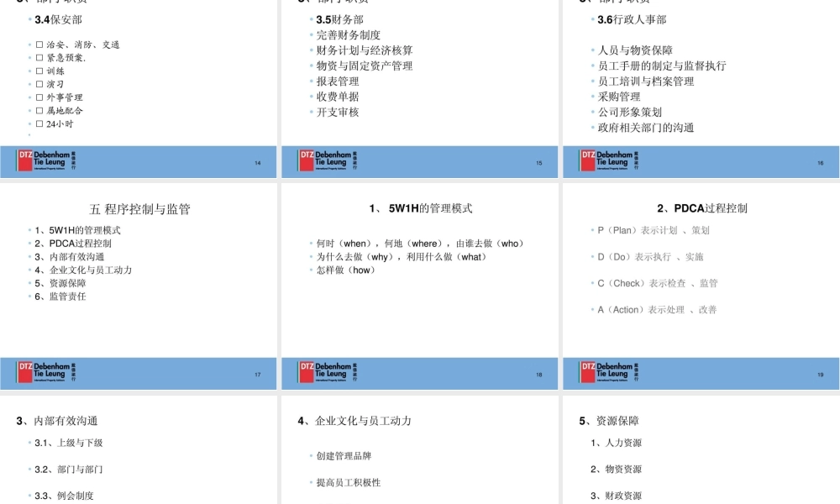This screenshot has width=840, height=504.
Task: Click list item 5、资源保障 on slide 17
Action: pos(60,283)
